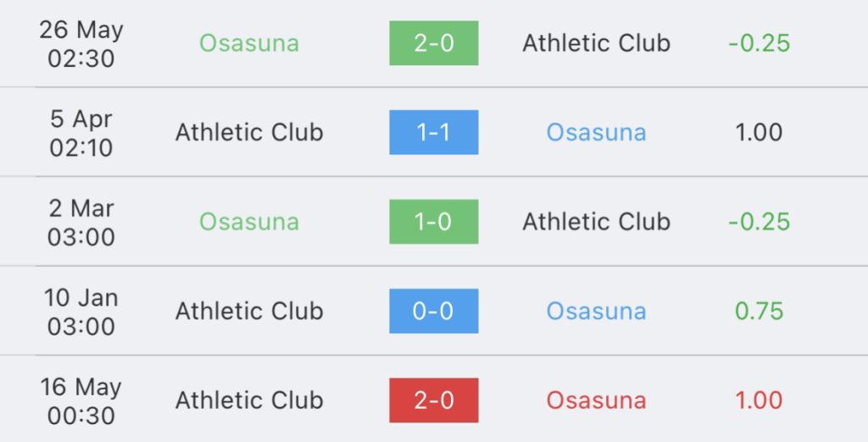Image resolution: width=868 pixels, height=442 pixels.
Task: Open the blue 1-1 score badge
Action: (x=433, y=132)
